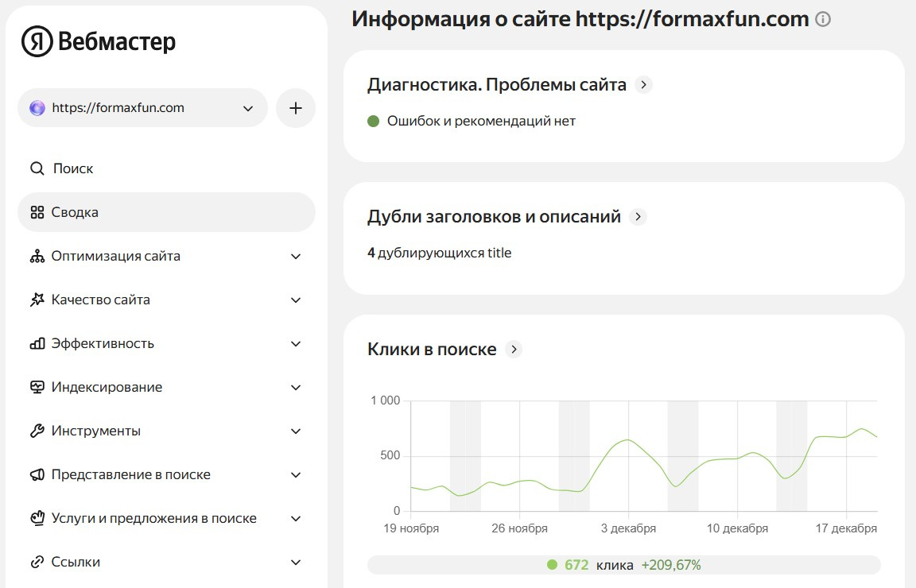
Task: Click the 10 декабря axis label
Action: [737, 528]
